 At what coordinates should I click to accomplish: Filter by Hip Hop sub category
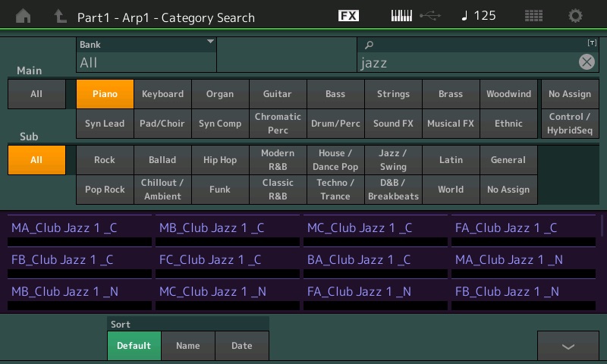[x=220, y=160]
